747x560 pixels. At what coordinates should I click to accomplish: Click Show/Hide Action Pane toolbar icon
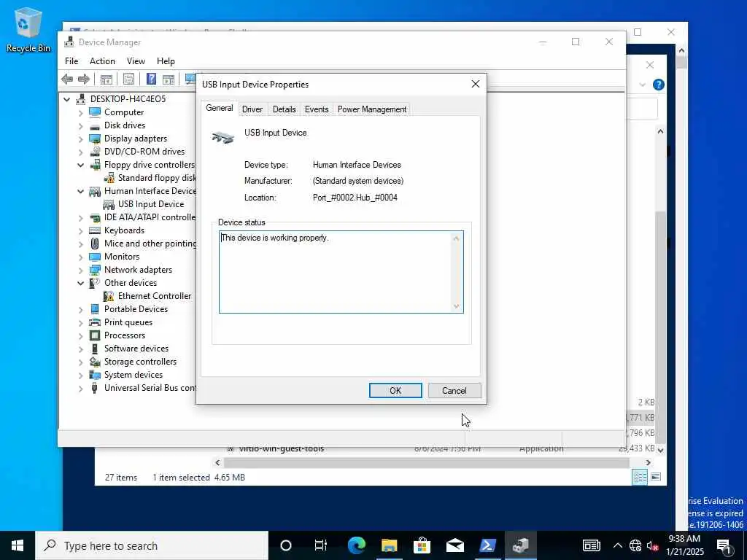169,79
